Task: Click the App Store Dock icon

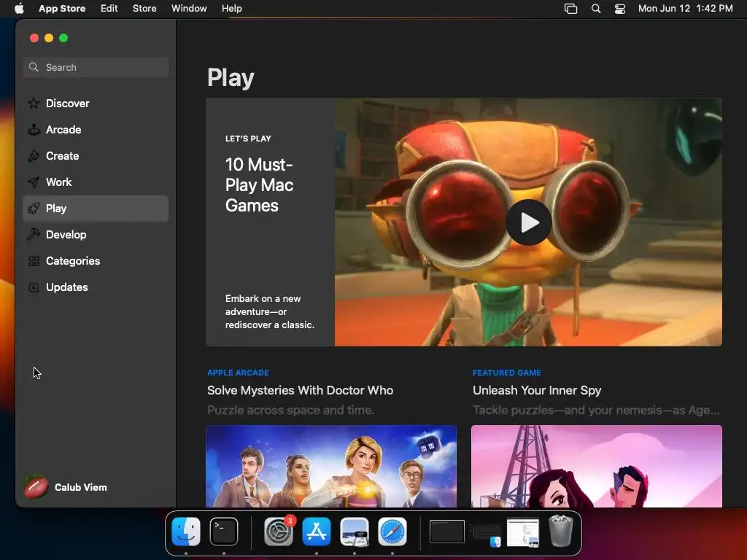Action: [x=317, y=532]
